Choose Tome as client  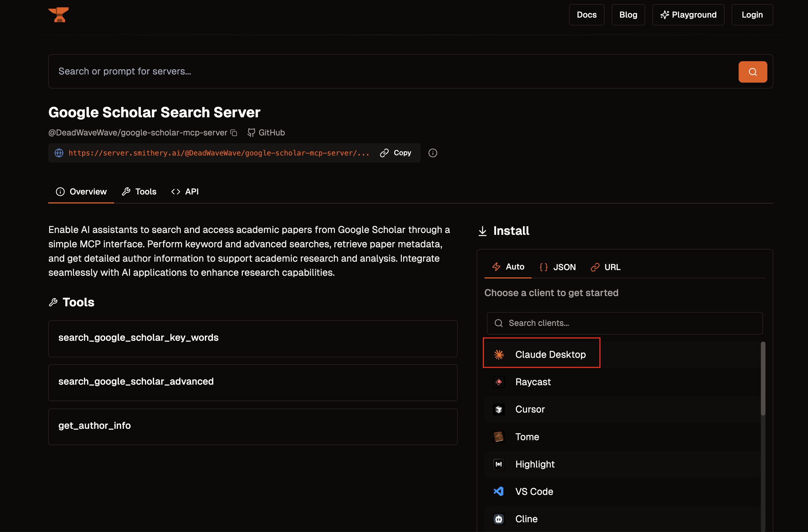tap(622, 437)
